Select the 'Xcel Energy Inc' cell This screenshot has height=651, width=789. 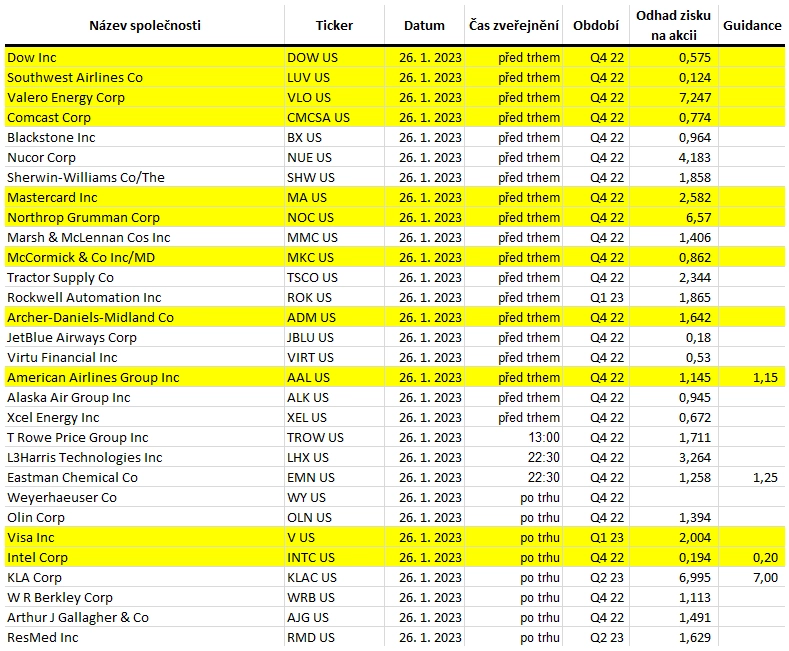(144, 418)
